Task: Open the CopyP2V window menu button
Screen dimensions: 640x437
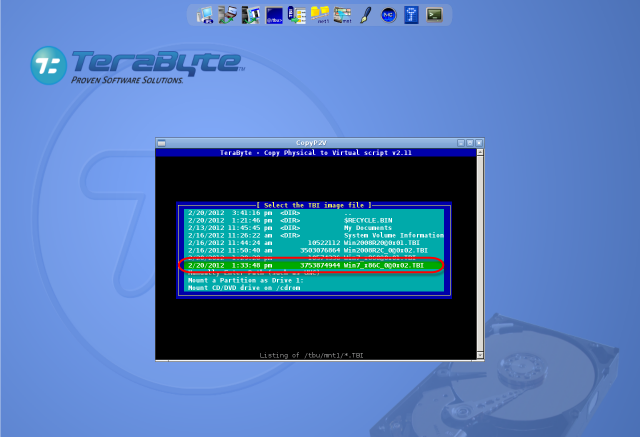Action: coord(162,143)
